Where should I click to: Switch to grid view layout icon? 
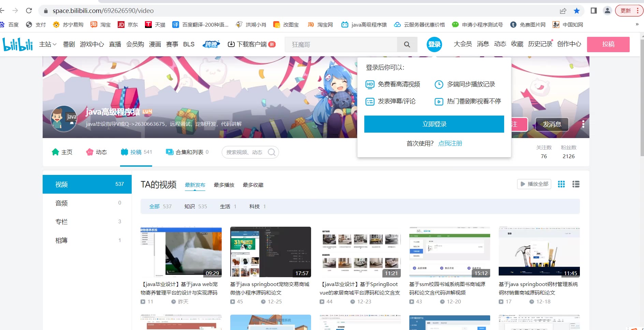pyautogui.click(x=561, y=184)
